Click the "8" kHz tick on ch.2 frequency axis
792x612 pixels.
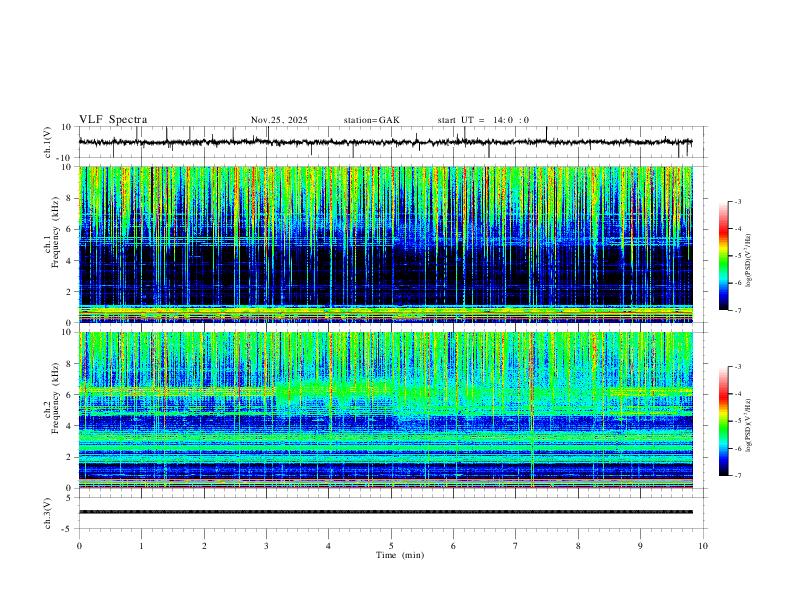click(70, 364)
